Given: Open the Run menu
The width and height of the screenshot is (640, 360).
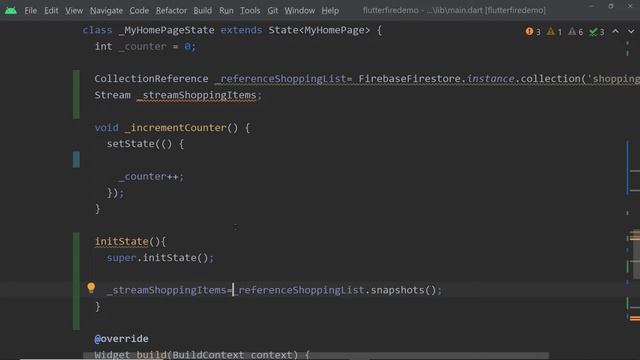Looking at the screenshot, I should point(226,11).
